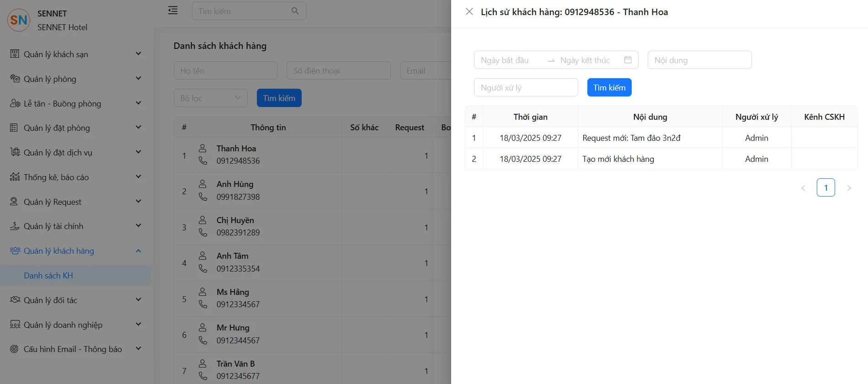Click the phone icon beside 0991827398

click(x=202, y=197)
